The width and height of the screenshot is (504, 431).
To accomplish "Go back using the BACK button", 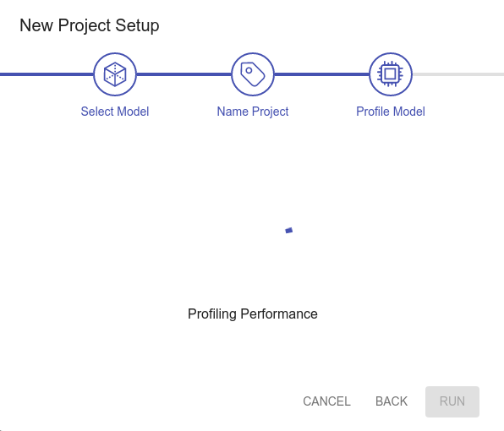I will click(x=392, y=401).
